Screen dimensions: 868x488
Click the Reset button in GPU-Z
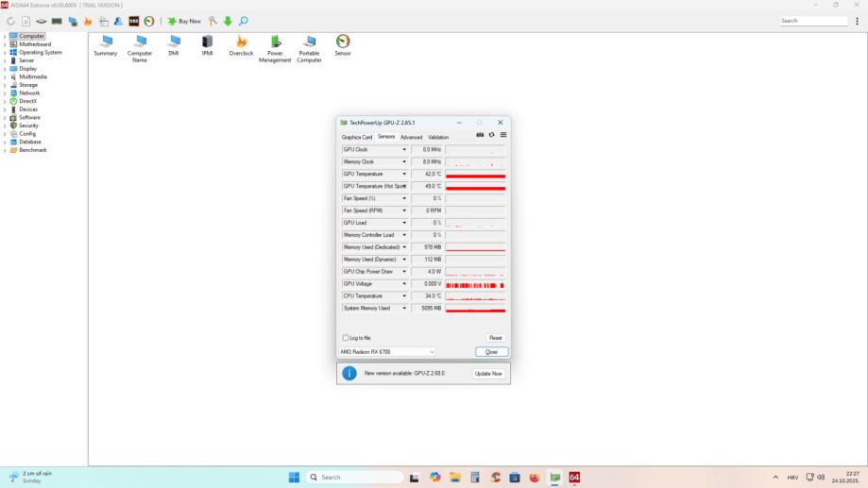[496, 338]
